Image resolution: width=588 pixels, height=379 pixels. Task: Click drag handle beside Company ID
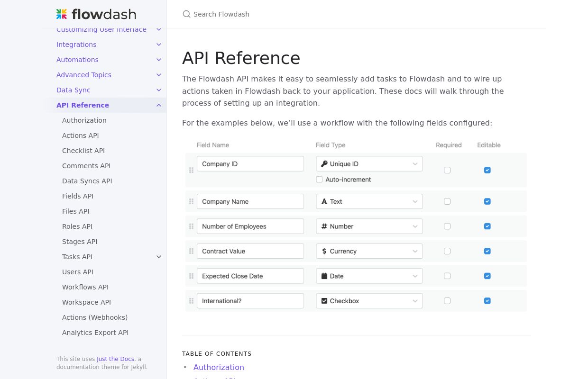coord(192,170)
